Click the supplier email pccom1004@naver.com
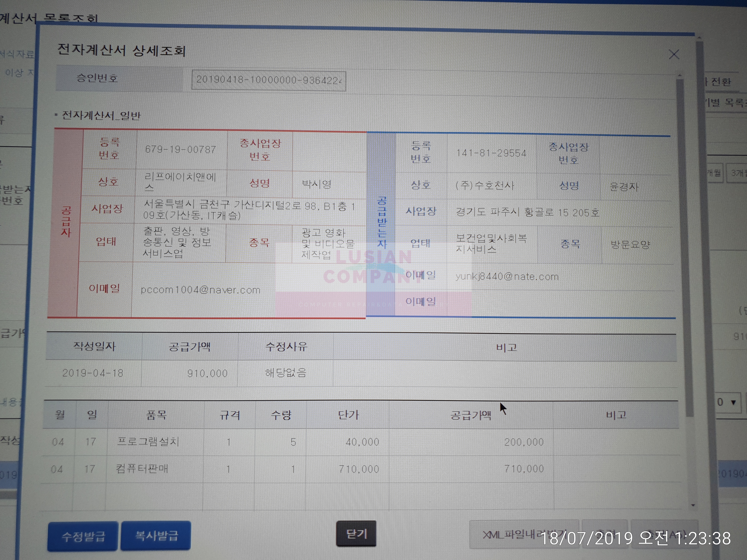Image resolution: width=747 pixels, height=560 pixels. pos(201,290)
